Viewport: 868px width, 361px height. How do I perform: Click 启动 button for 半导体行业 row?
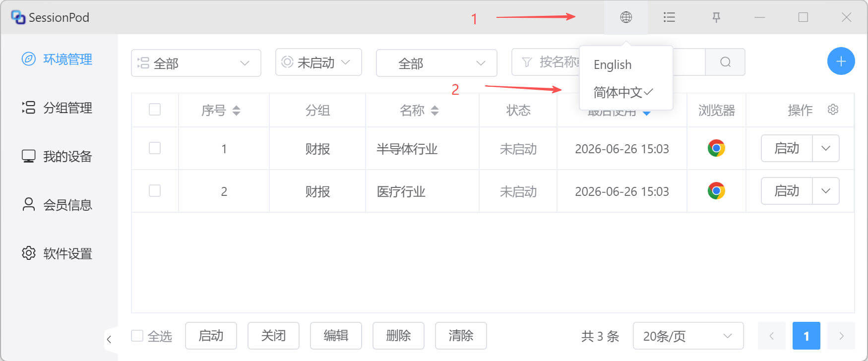tap(787, 148)
